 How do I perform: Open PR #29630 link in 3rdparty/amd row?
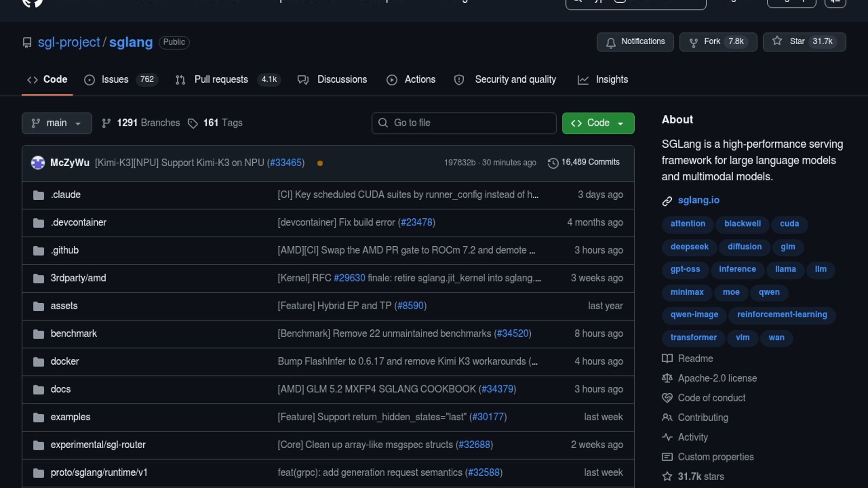point(349,278)
